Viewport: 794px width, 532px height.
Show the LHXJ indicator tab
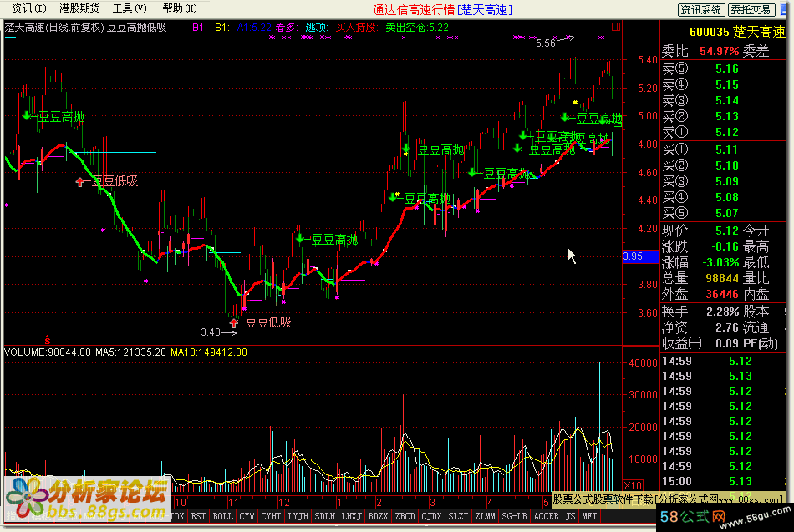351,516
